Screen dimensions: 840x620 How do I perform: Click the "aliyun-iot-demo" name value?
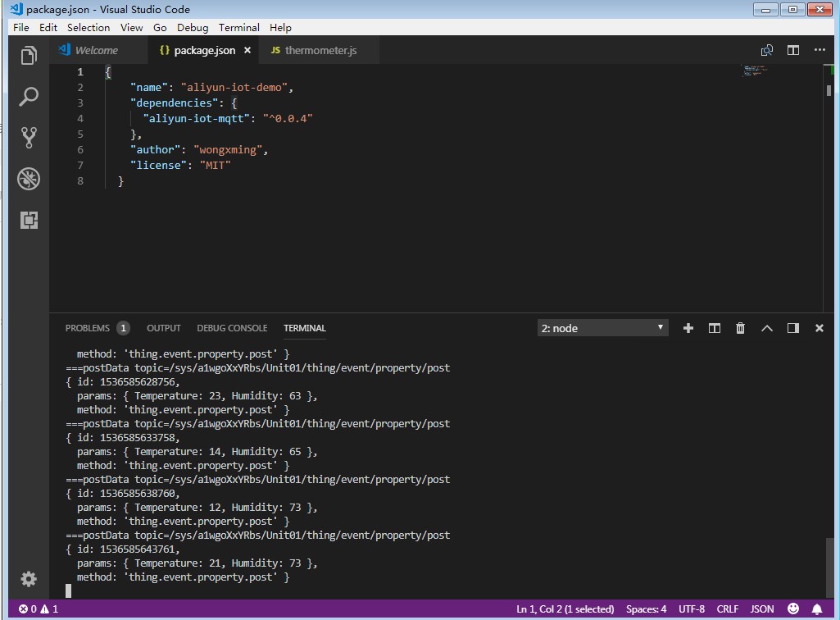coord(234,88)
